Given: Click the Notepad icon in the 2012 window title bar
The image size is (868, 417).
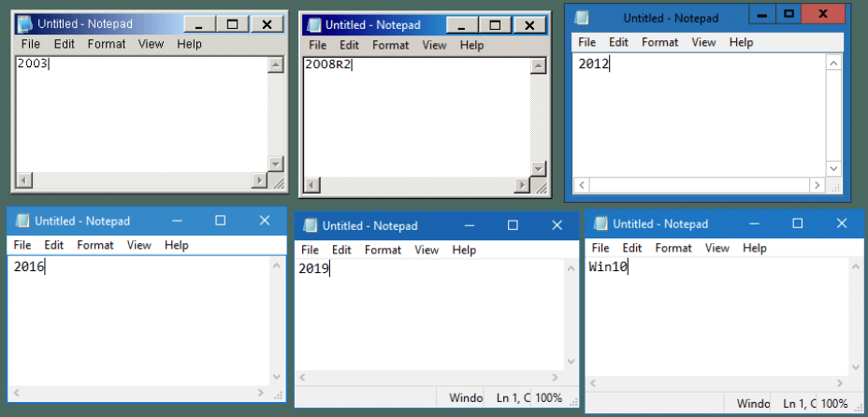Looking at the screenshot, I should [581, 17].
